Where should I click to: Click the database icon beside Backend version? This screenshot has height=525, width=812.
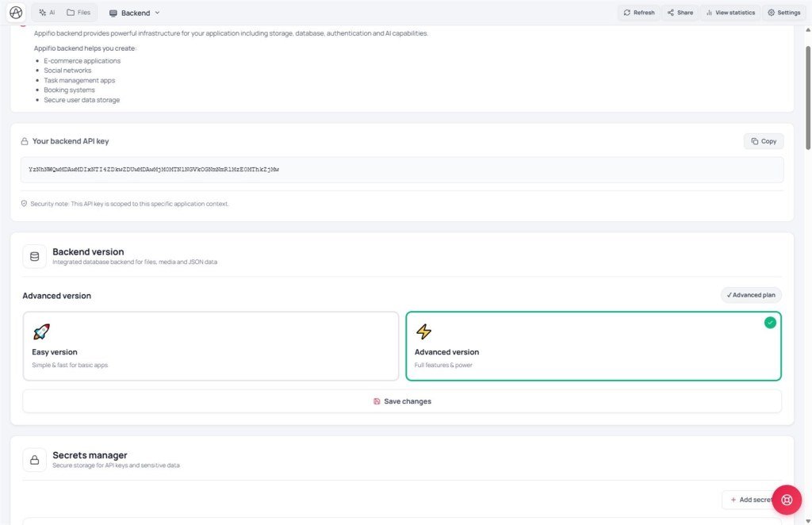[35, 256]
